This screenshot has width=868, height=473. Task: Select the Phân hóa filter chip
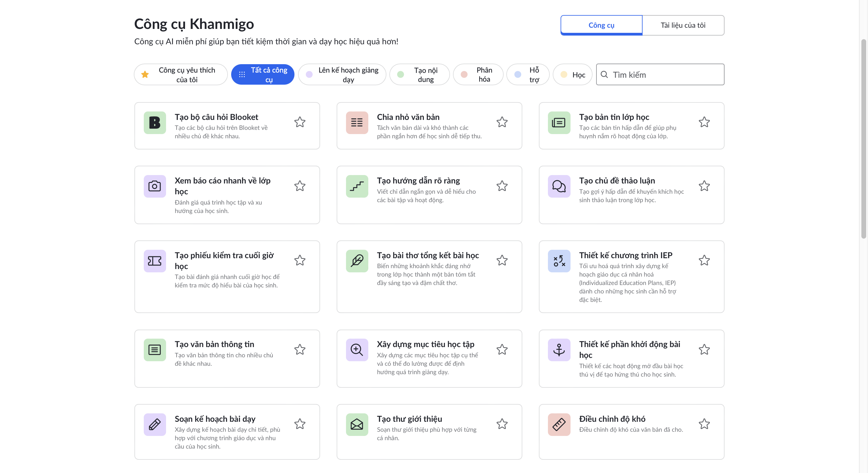[478, 74]
